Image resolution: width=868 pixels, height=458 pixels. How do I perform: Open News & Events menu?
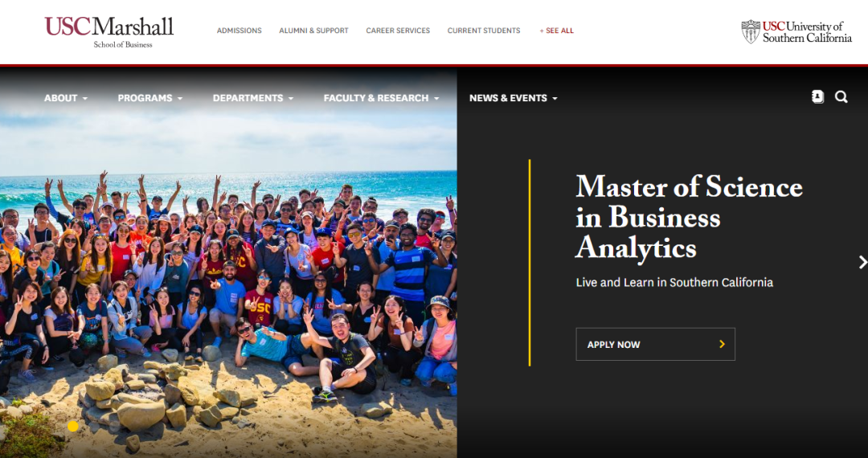click(513, 98)
